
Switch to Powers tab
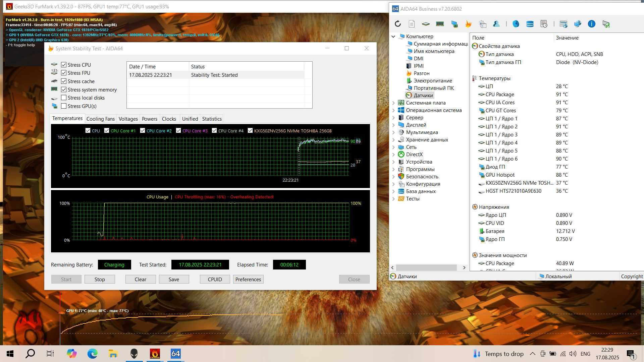[149, 119]
